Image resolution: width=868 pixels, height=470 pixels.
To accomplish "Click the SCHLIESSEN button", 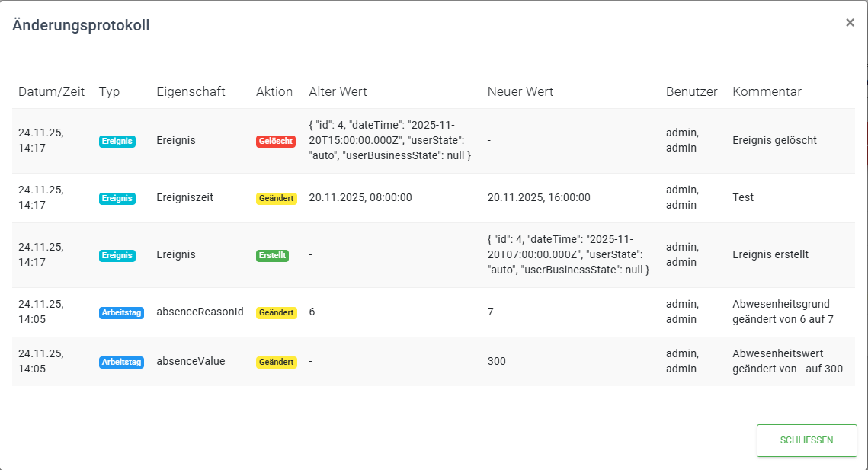I will (806, 440).
